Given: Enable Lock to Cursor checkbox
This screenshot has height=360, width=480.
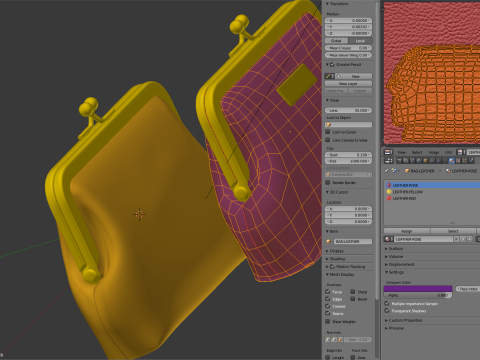Looking at the screenshot, I should pyautogui.click(x=328, y=132).
